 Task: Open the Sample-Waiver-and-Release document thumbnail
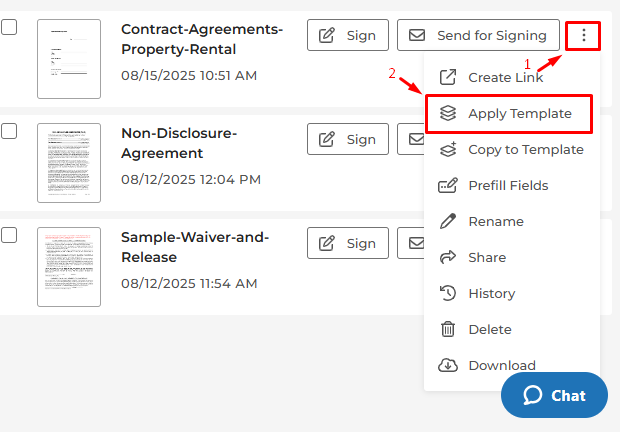pos(69,266)
